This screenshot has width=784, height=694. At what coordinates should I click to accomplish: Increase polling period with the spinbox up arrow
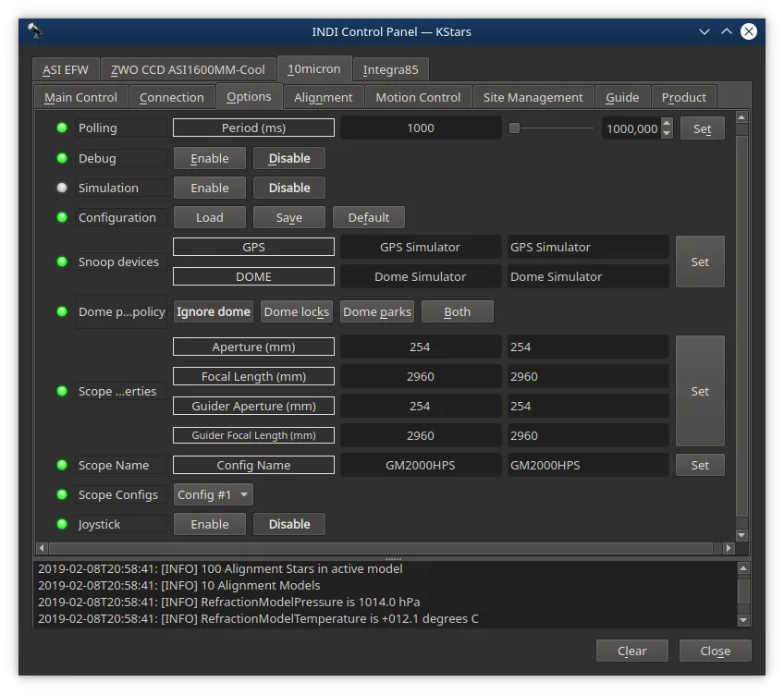[x=667, y=123]
